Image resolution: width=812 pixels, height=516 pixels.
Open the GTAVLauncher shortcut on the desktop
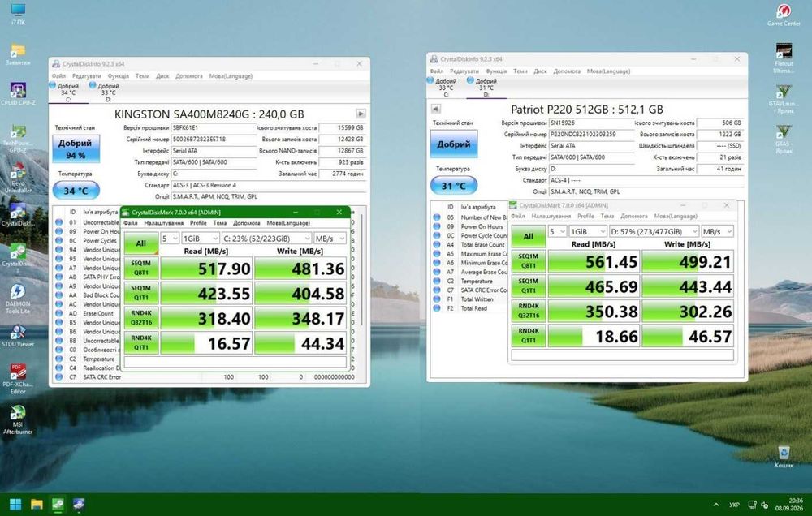click(x=784, y=99)
